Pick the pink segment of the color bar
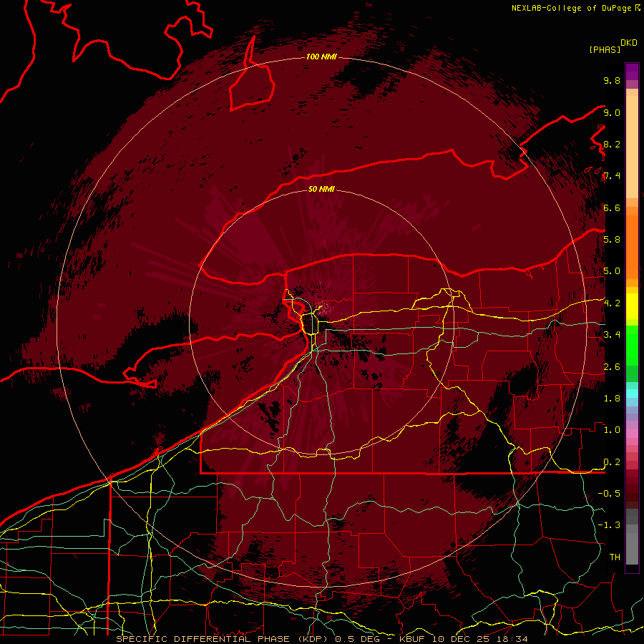The height and width of the screenshot is (644, 644). pos(632,433)
